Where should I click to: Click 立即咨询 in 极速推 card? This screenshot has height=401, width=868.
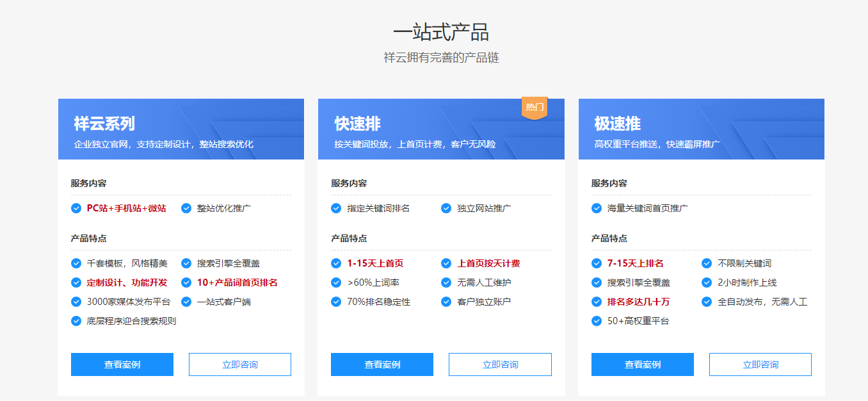pyautogui.click(x=760, y=364)
